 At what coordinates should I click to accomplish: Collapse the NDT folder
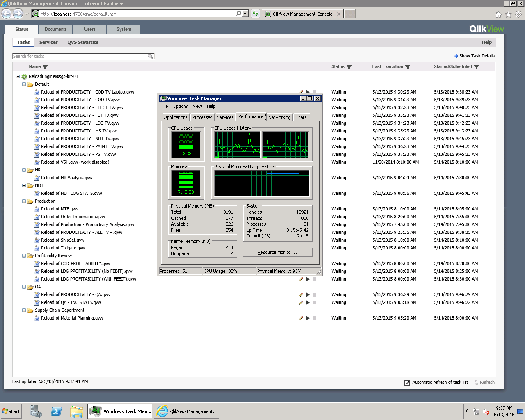pyautogui.click(x=24, y=186)
